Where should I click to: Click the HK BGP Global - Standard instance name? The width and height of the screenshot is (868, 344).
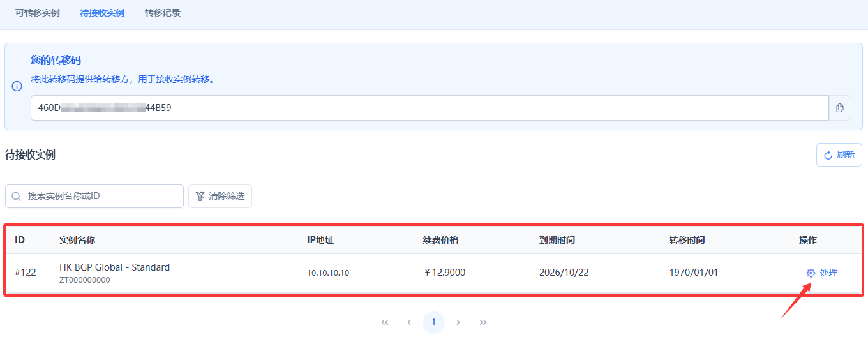click(x=114, y=267)
